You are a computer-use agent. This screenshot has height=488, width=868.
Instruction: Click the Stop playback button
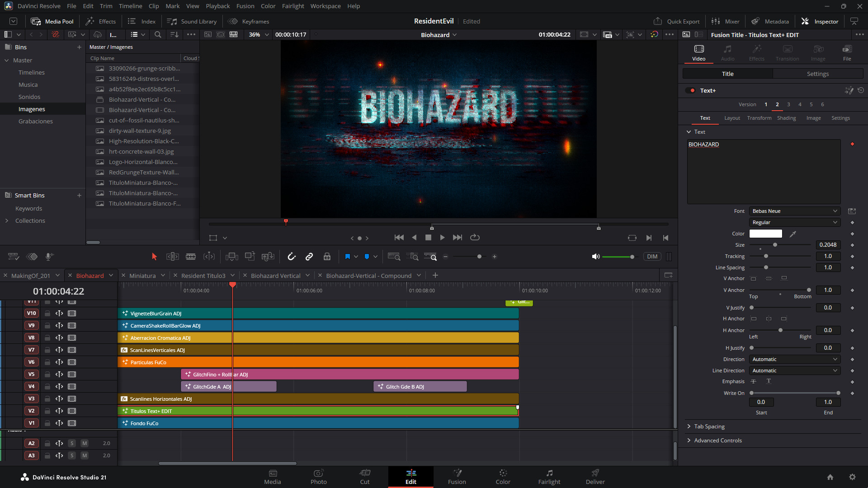[x=428, y=238]
